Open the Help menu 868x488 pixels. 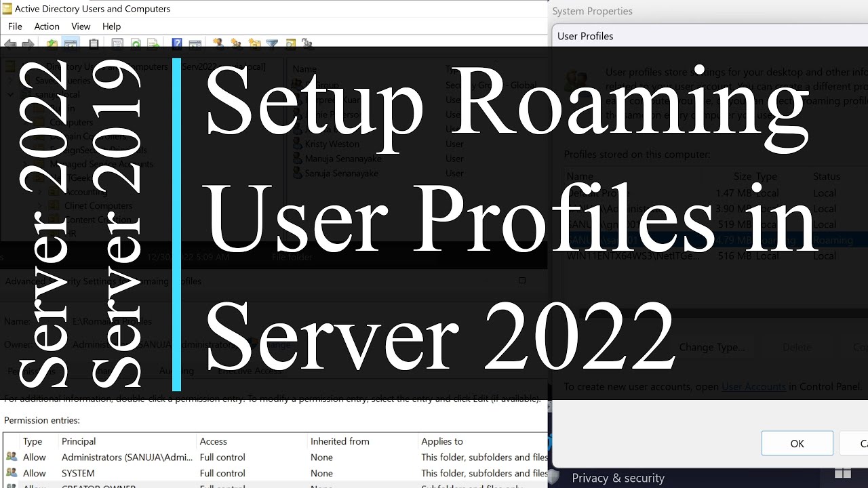click(x=111, y=26)
